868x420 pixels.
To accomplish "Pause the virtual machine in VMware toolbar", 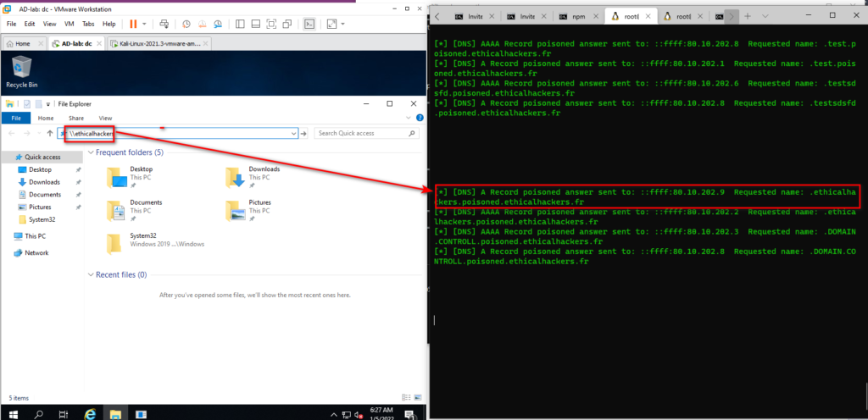I will coord(133,24).
